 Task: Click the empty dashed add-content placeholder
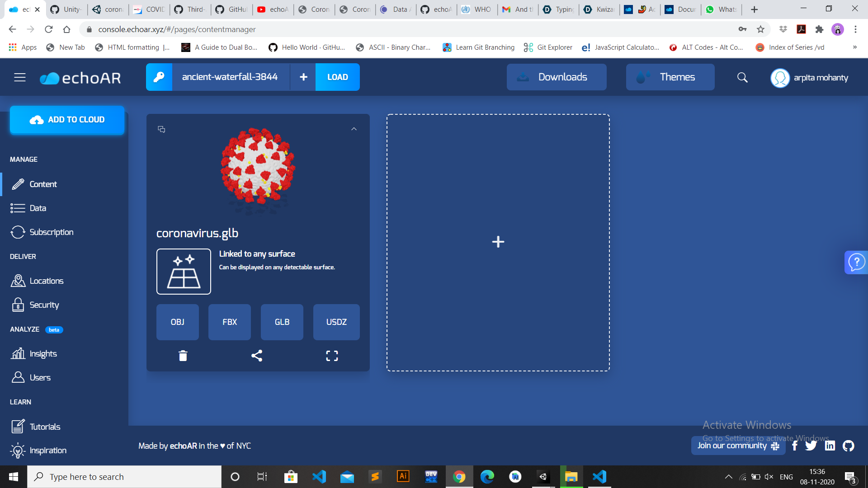[x=498, y=242]
